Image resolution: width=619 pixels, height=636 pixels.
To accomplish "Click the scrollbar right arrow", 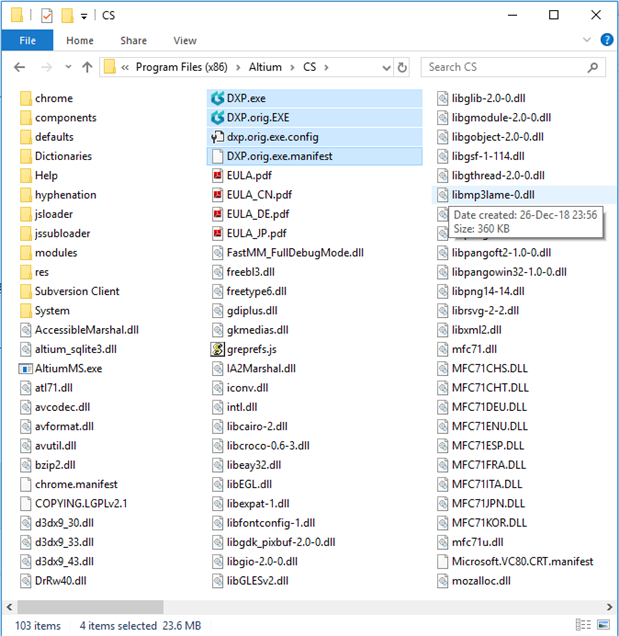I will [609, 607].
